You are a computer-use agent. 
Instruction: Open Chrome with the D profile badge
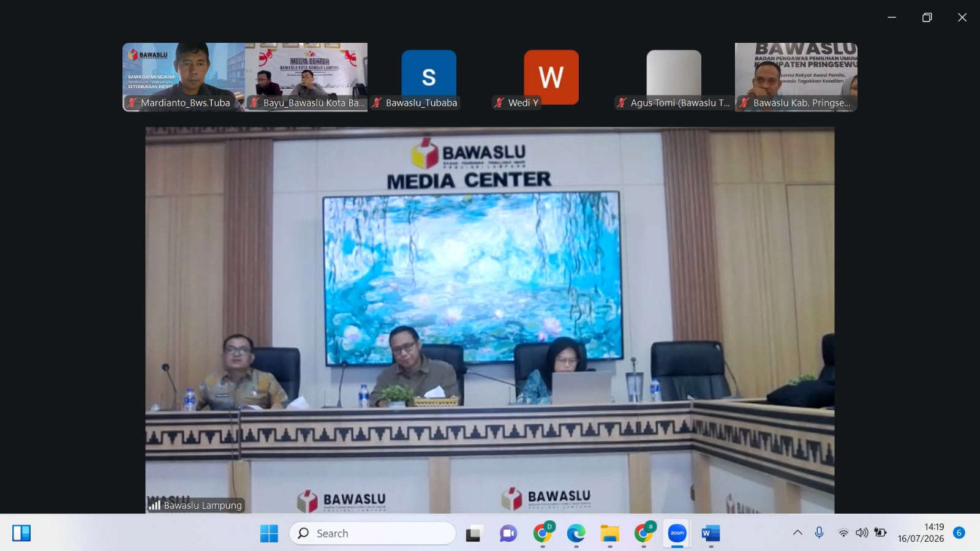(543, 533)
